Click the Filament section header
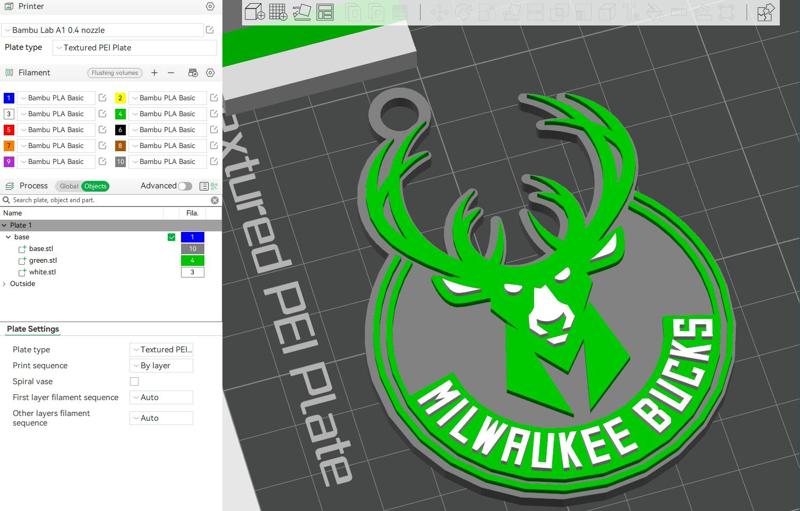This screenshot has width=800, height=511. tap(34, 73)
